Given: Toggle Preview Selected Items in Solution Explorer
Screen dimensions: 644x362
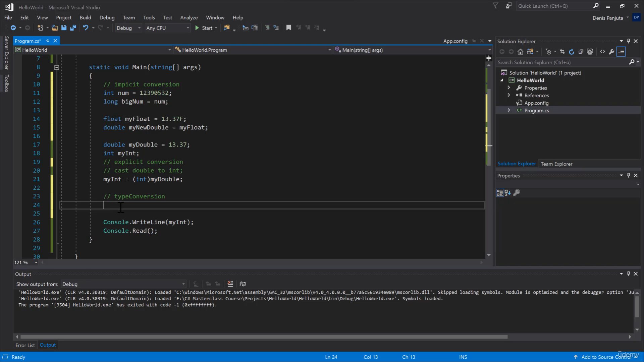Looking at the screenshot, I should [621, 52].
